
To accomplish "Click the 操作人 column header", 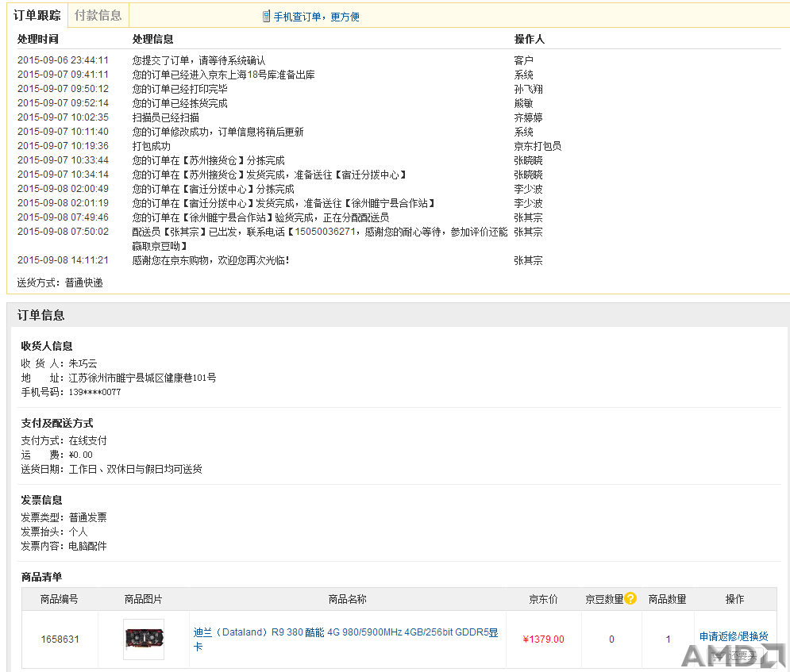I will (x=529, y=39).
